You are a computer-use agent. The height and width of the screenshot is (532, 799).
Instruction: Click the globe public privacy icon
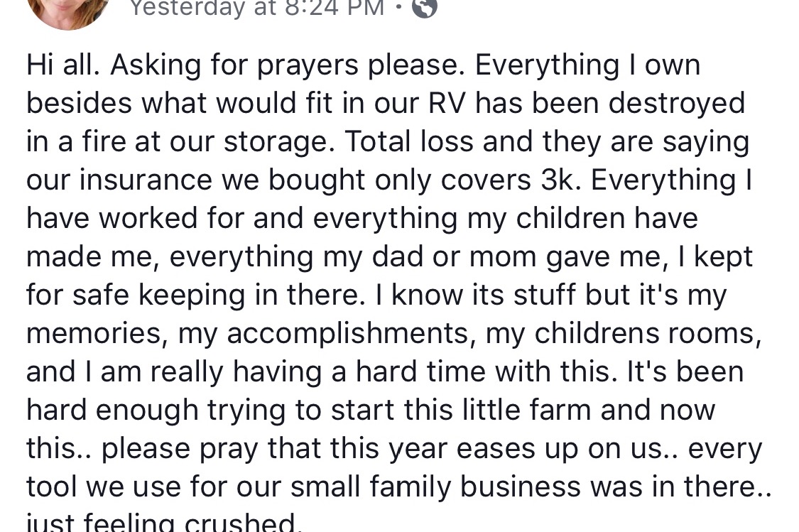point(424,8)
